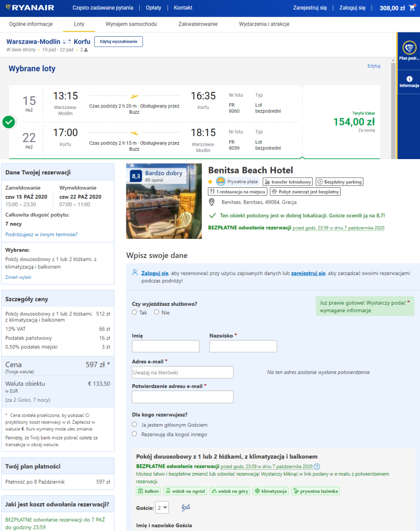Screen dimensions: 420x531
Task: Open the Plan podróży sidebar icon
Action: click(409, 51)
